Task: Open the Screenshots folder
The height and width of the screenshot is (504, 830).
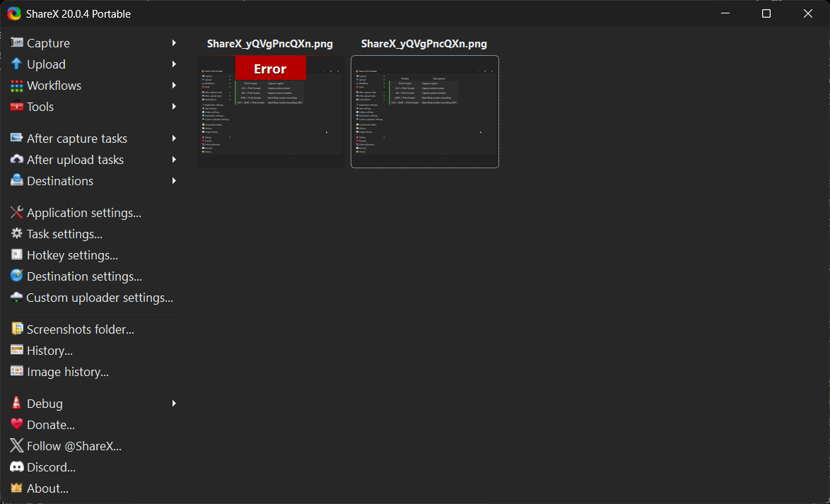Action: (94, 329)
